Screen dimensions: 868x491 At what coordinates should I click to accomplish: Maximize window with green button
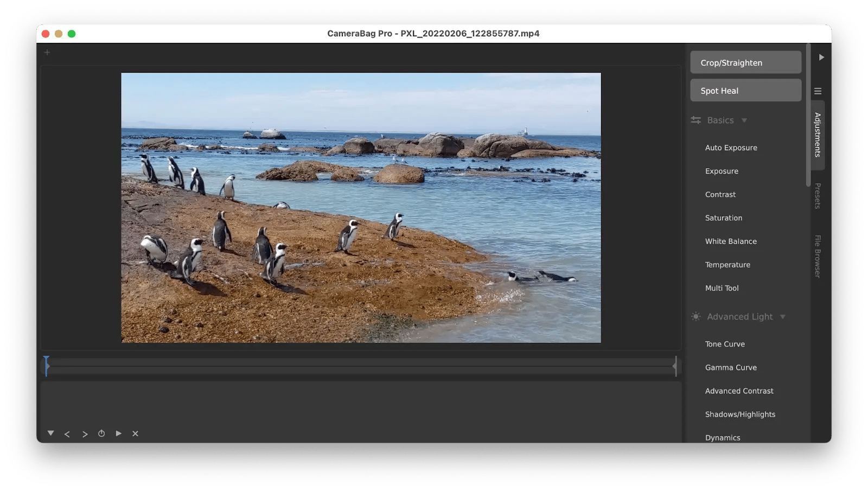click(72, 34)
